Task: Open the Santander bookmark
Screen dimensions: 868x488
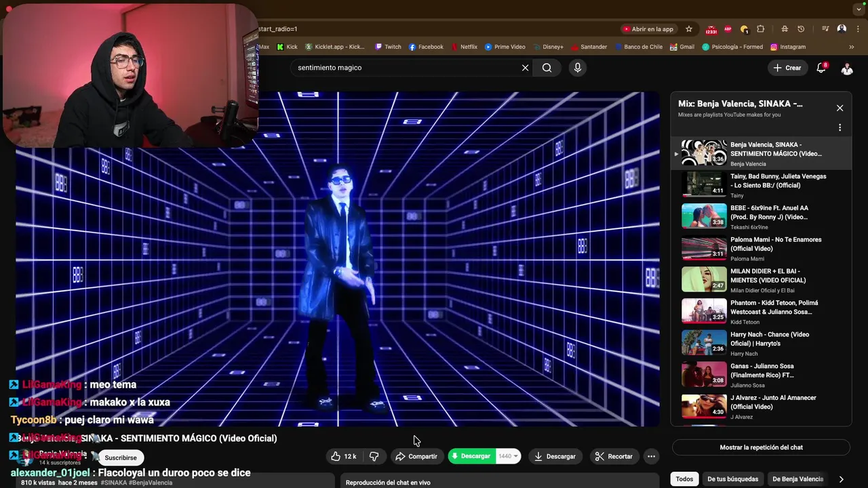Action: [x=589, y=47]
